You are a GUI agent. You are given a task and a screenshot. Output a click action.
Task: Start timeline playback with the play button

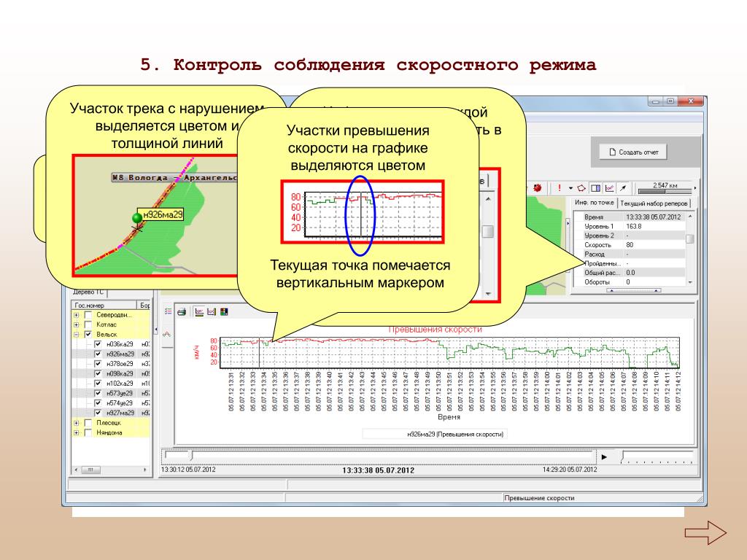pyautogui.click(x=604, y=457)
